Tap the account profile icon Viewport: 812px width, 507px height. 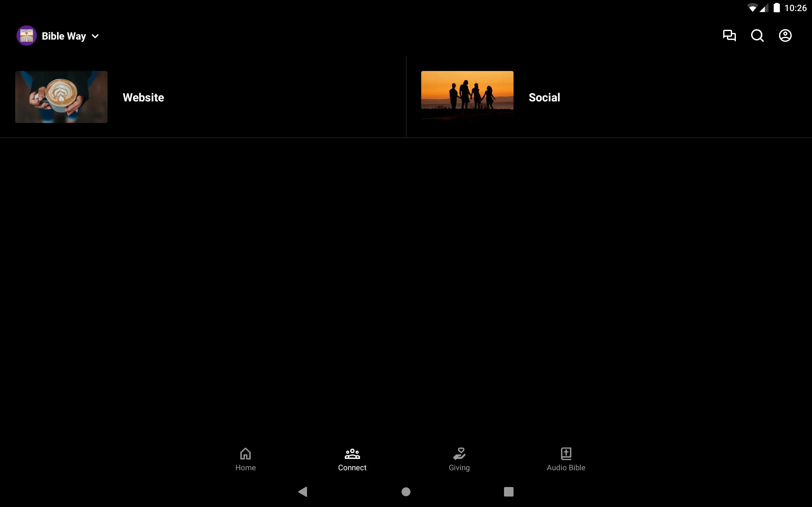click(x=785, y=35)
